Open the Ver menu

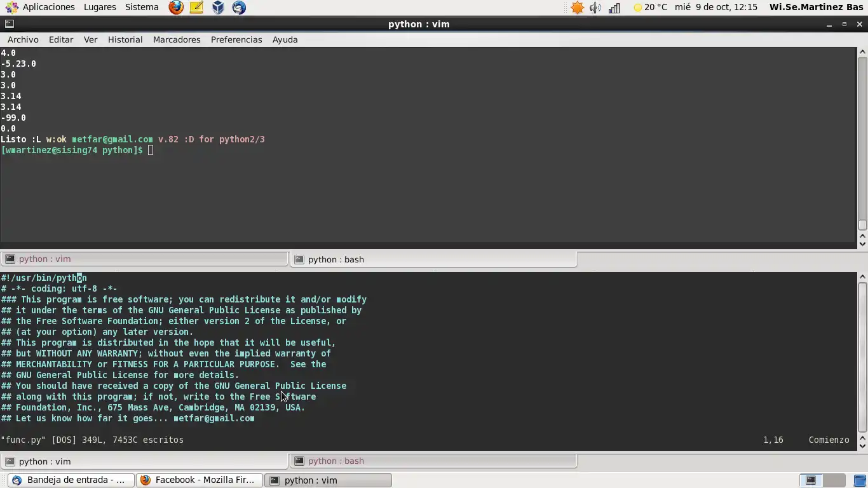click(91, 39)
